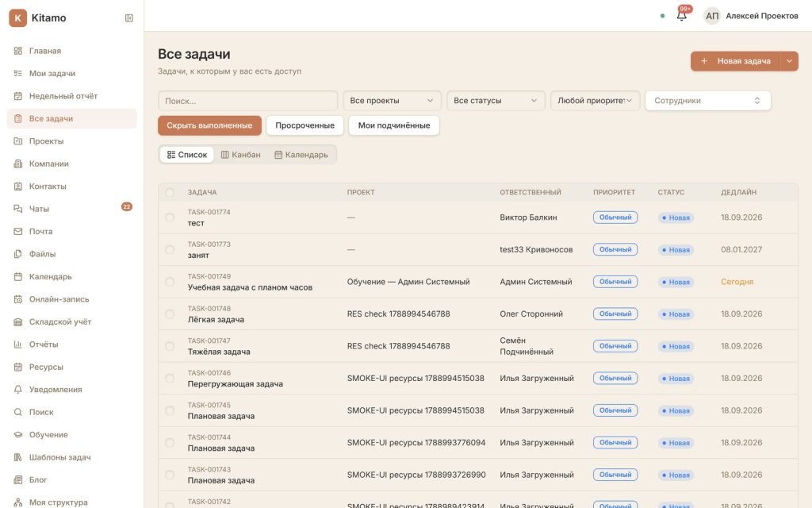Expand the Все проекты dropdown

point(392,101)
